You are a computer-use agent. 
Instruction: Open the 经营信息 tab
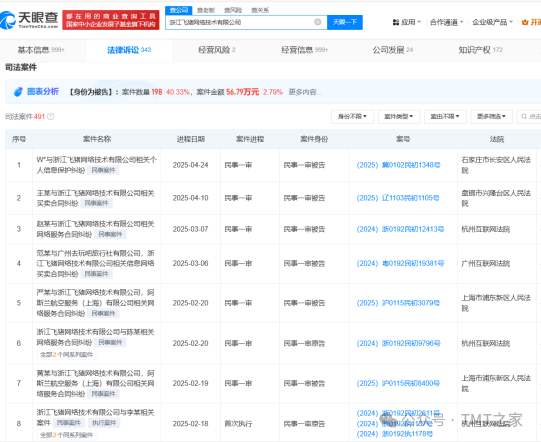[x=305, y=50]
